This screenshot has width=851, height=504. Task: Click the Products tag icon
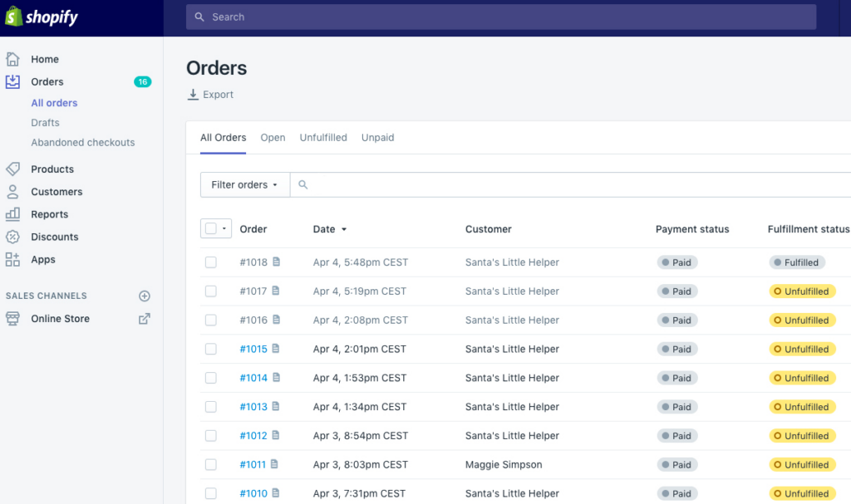(x=12, y=169)
